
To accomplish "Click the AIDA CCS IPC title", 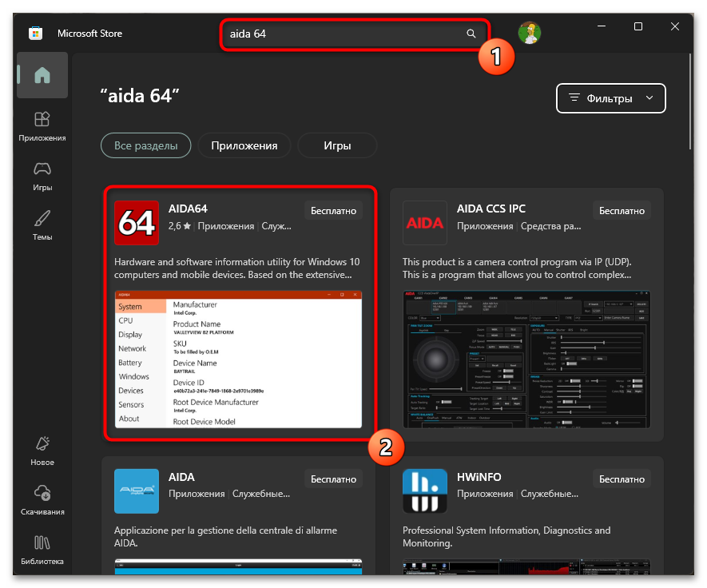I will (491, 209).
